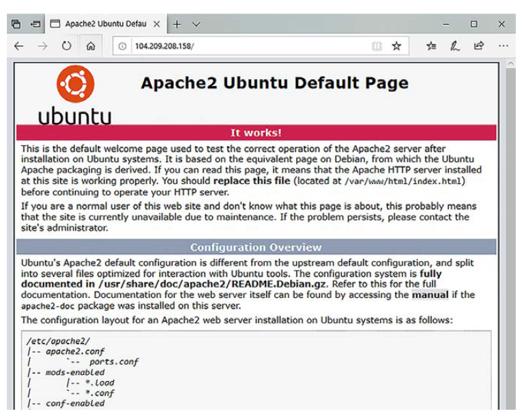526x420 pixels.
Task: Expand tab previews chevron
Action: pyautogui.click(x=196, y=24)
